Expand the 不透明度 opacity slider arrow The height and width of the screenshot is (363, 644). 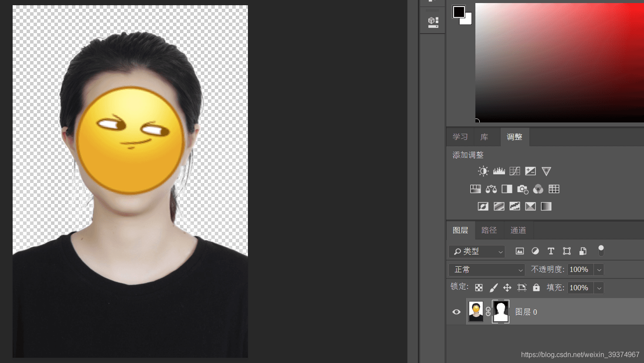[x=599, y=270]
